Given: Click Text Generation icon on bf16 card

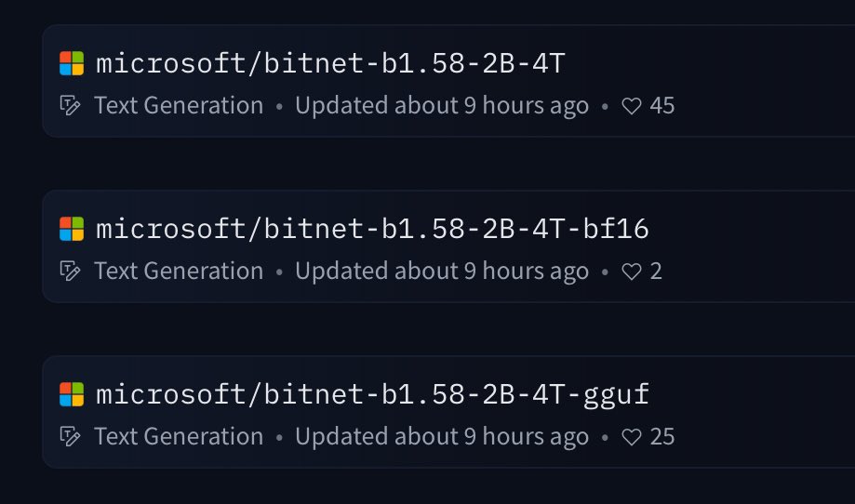Looking at the screenshot, I should [70, 272].
